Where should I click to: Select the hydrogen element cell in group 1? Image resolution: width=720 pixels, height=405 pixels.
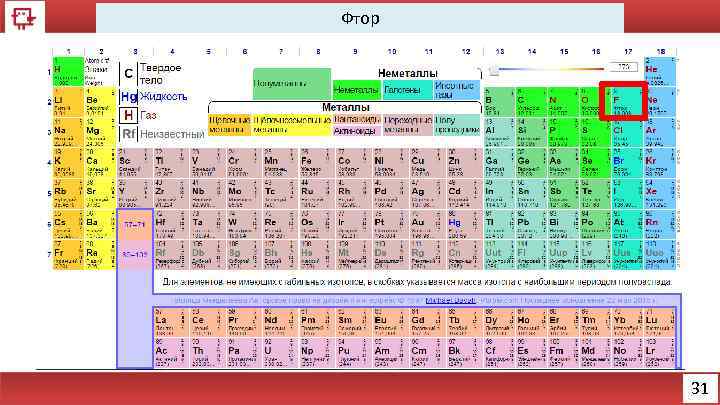[x=68, y=71]
